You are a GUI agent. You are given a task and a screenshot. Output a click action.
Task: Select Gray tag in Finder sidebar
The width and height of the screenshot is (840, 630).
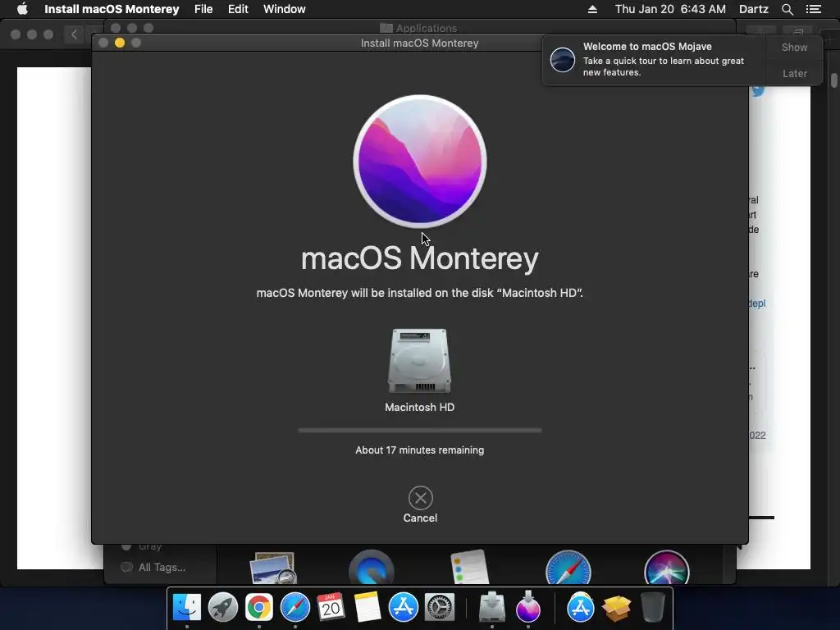click(149, 546)
